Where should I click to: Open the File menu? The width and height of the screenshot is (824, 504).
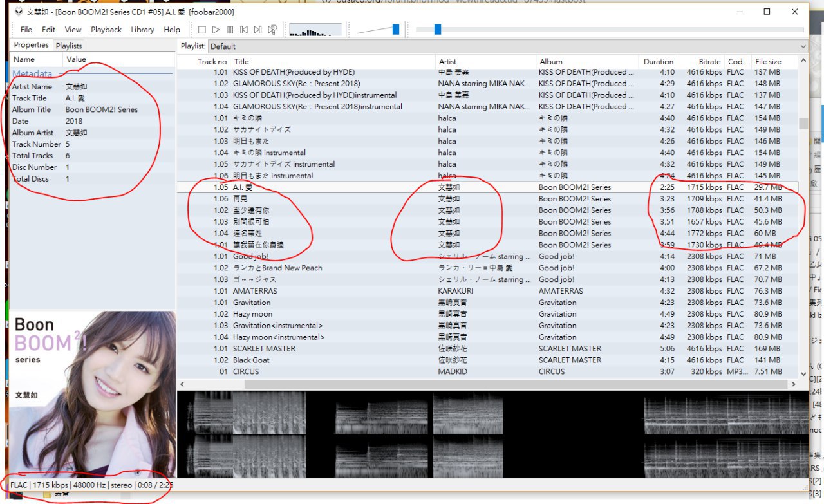coord(26,30)
